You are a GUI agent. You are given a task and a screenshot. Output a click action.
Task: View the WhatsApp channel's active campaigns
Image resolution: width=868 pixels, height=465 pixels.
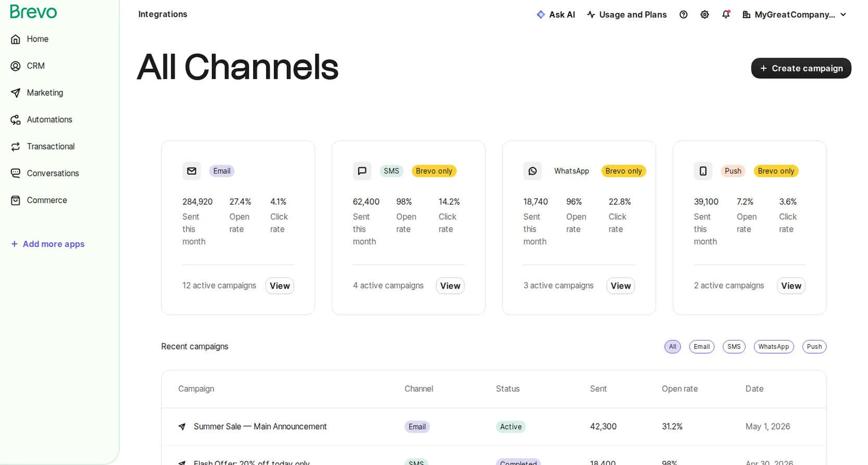[621, 286]
